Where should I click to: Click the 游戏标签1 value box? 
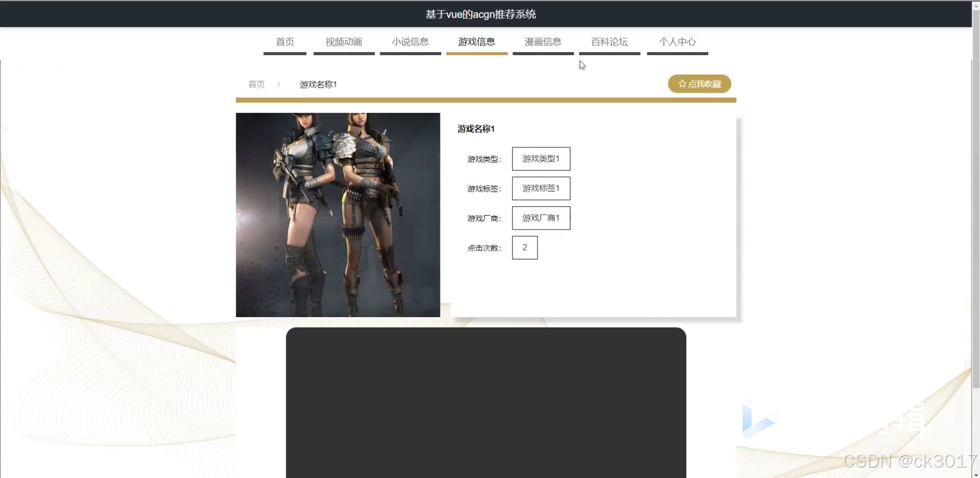pyautogui.click(x=541, y=188)
